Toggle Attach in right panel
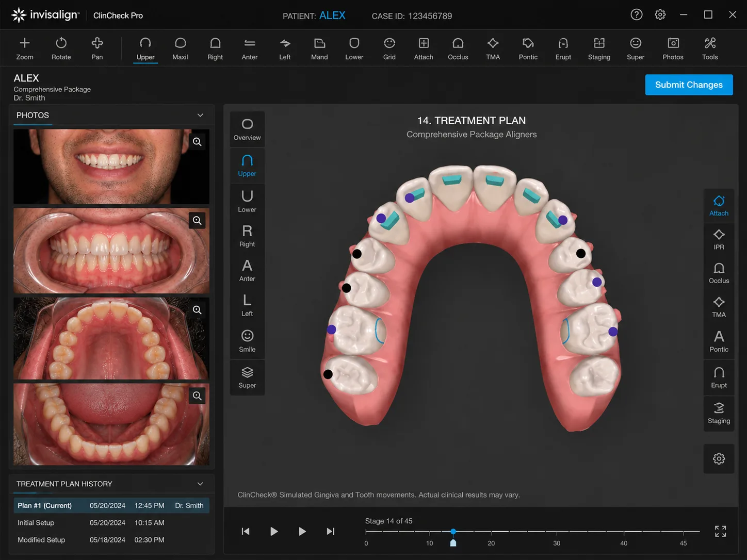Image resolution: width=747 pixels, height=560 pixels. [719, 206]
